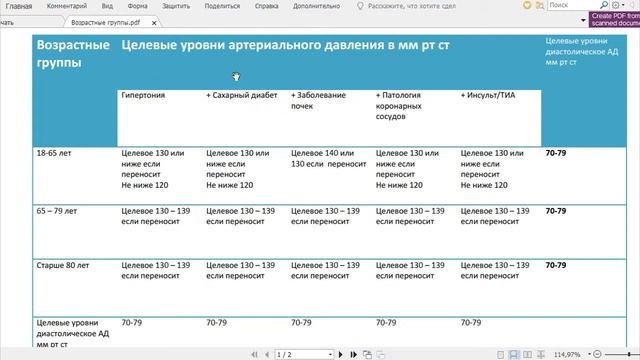Open the search settings gear icon
640x360 pixels.
[616, 5]
